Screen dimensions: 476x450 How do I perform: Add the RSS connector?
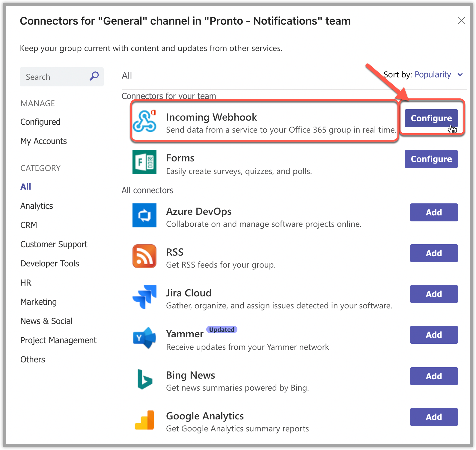[434, 253]
